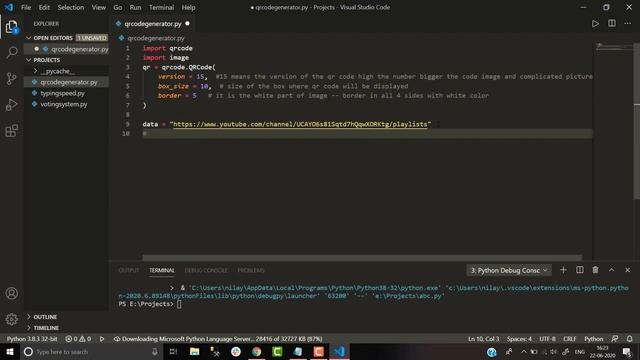
Task: Open the Accounts menu in activity bar
Action: 11,293
